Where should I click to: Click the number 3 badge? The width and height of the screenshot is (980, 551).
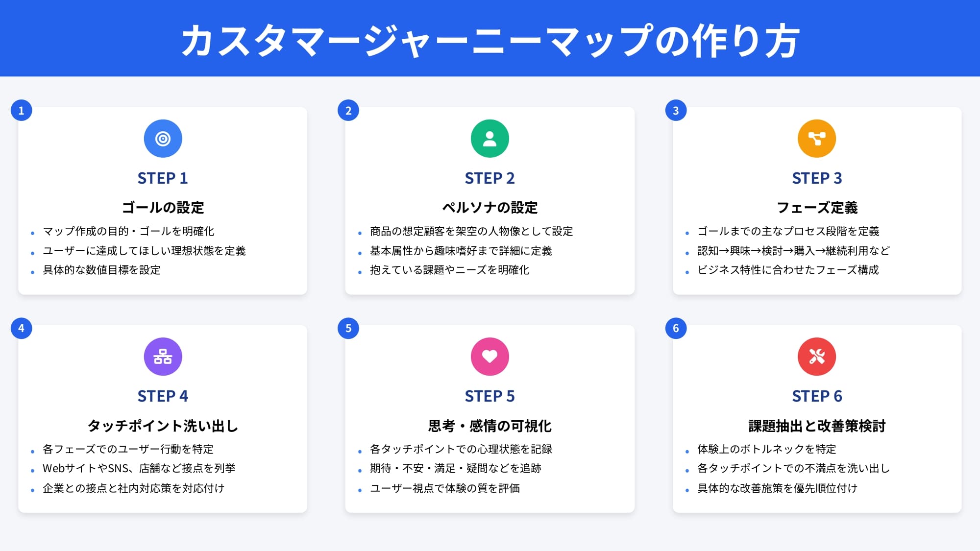pyautogui.click(x=676, y=111)
